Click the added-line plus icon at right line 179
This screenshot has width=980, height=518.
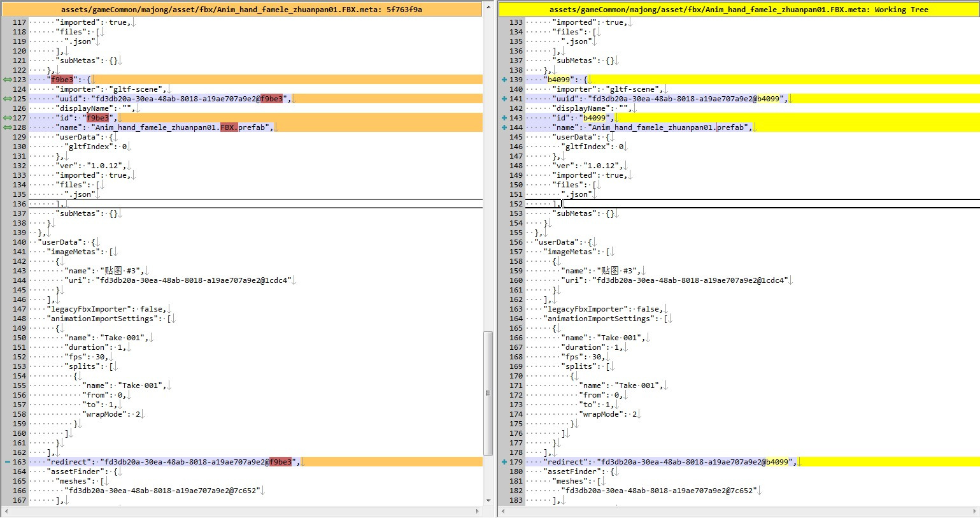(504, 462)
